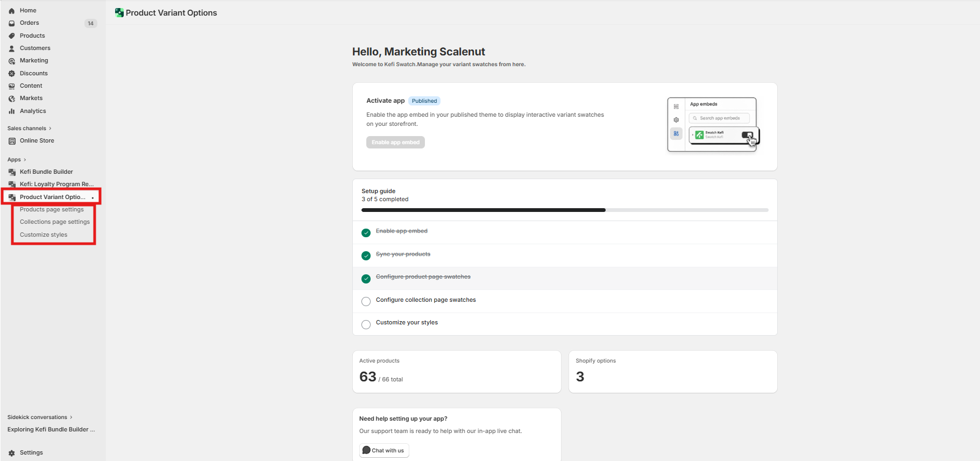
Task: Toggle the Configure collection page swatches circle
Action: point(366,301)
